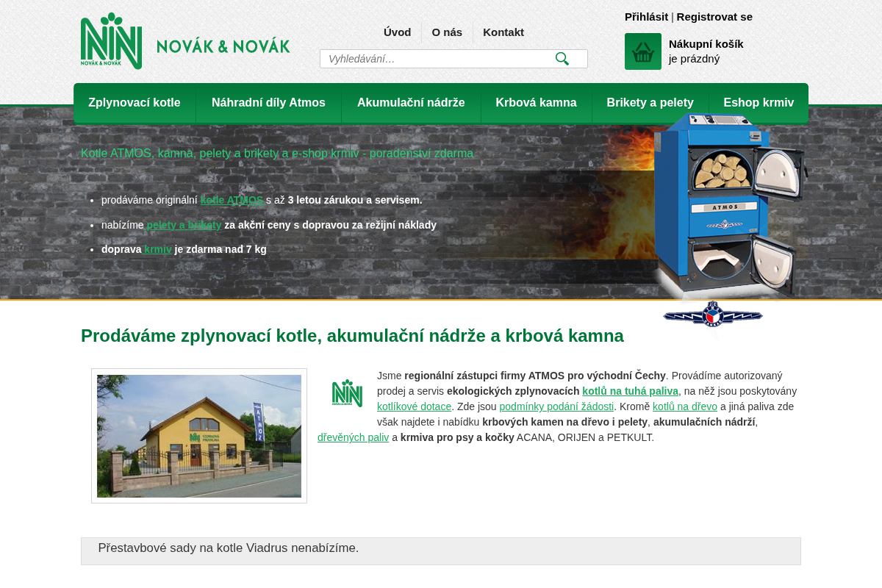
Task: Open the 'dřevěných paliv' link
Action: [354, 437]
